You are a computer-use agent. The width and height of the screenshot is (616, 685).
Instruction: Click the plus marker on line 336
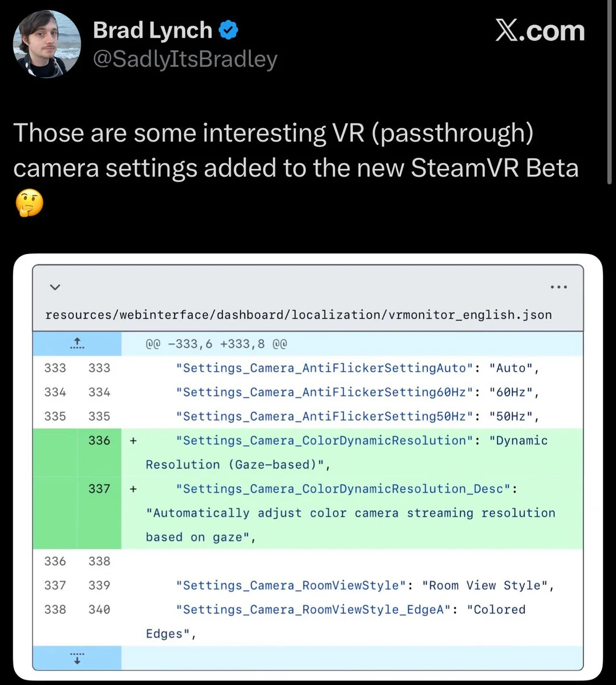tap(133, 441)
